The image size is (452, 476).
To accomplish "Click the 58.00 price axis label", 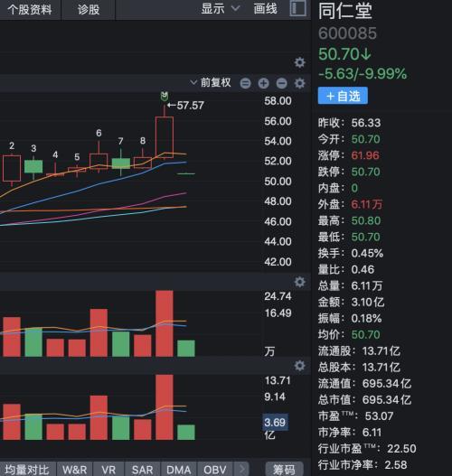I will click(278, 101).
